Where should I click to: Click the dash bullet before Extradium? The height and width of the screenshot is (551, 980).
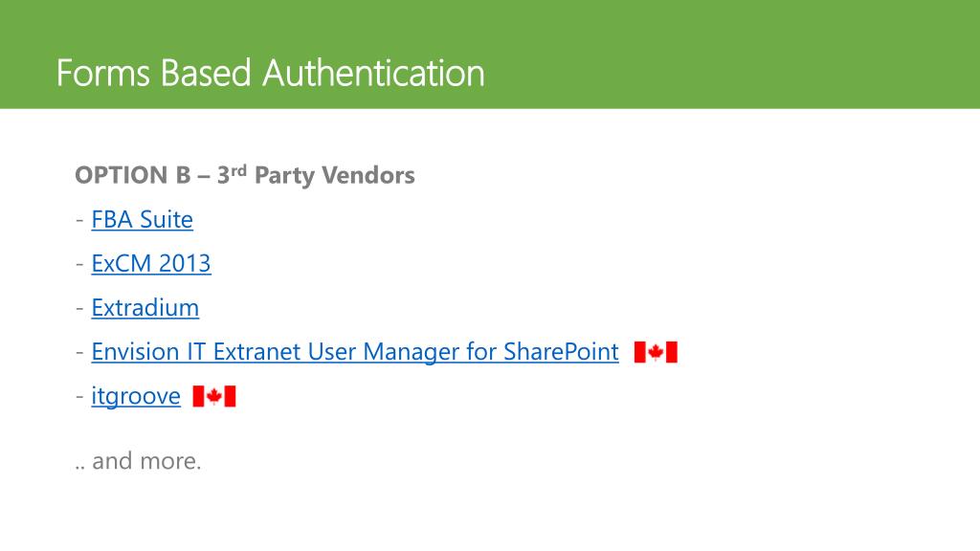(78, 309)
